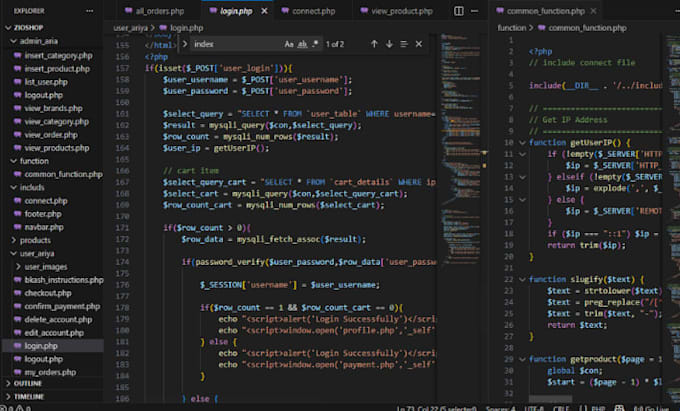Screen dimensions: 680x411
Task: Click horizontal scrollbar of common_function.php editor
Action: tap(550, 398)
